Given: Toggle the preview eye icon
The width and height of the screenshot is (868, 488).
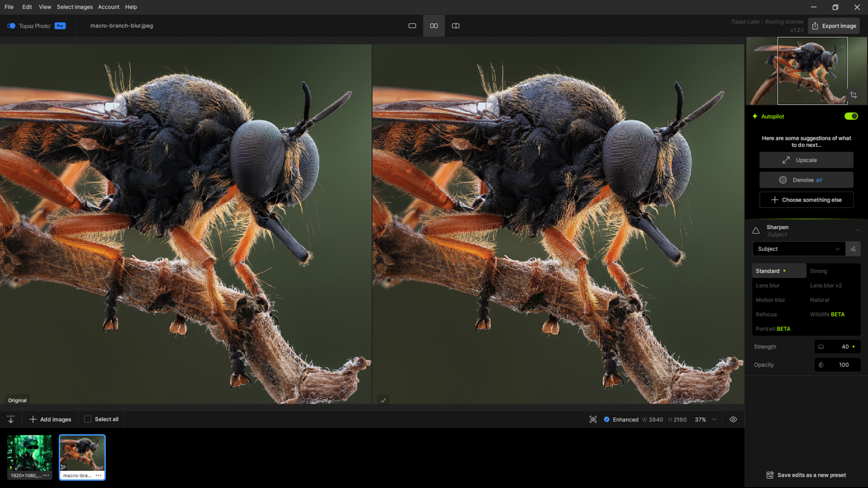Looking at the screenshot, I should (733, 419).
